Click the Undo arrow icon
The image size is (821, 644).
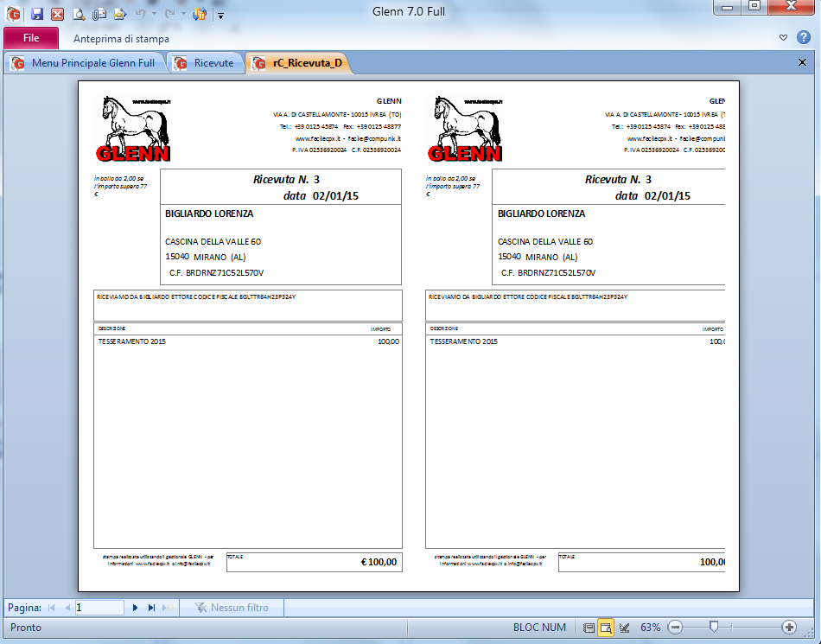(x=140, y=14)
